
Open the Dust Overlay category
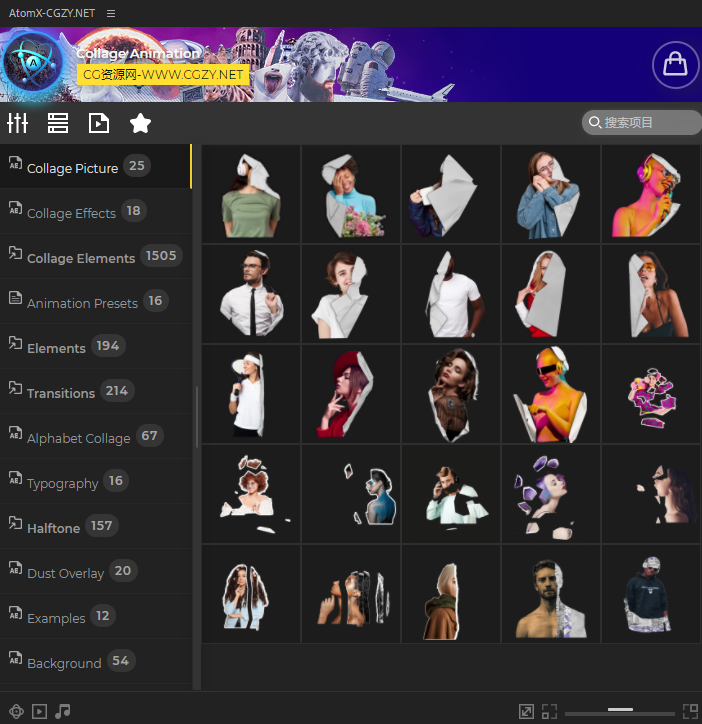[96, 571]
